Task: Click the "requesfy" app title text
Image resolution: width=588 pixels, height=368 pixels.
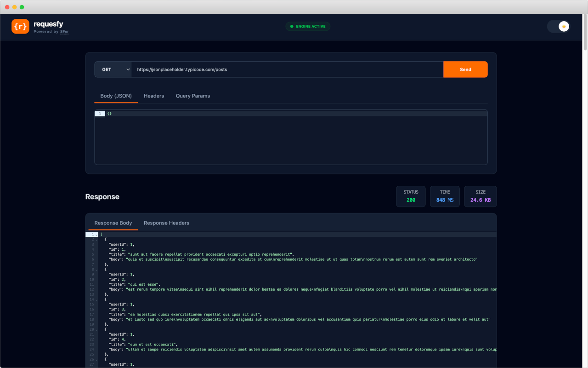Action: click(x=48, y=24)
